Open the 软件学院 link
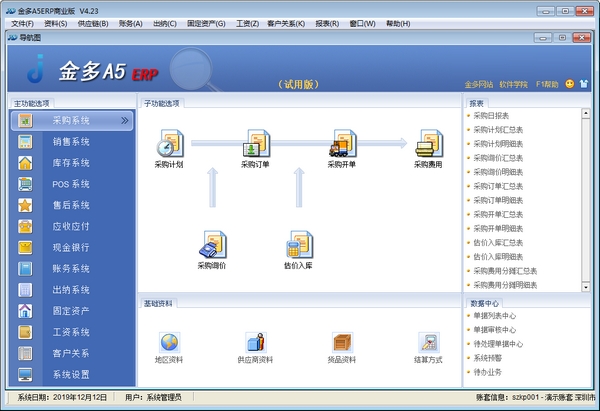This screenshot has height=411, width=600. click(x=514, y=84)
